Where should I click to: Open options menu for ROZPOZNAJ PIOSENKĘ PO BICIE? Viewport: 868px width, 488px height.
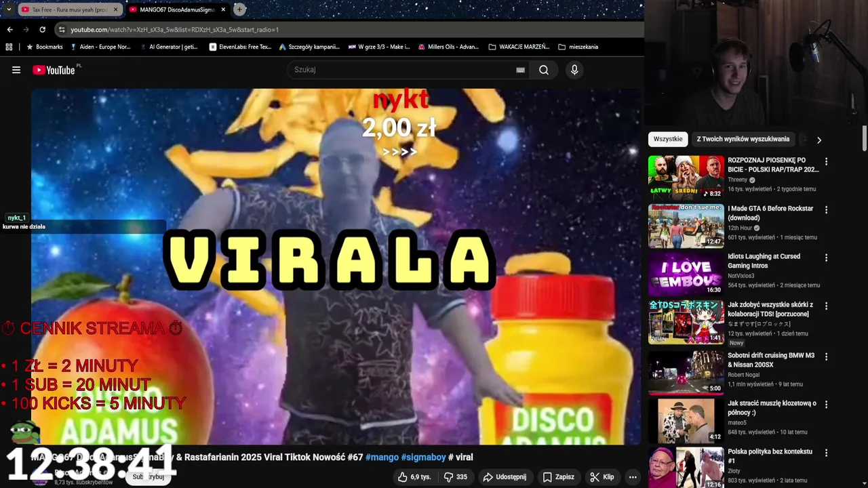point(826,162)
